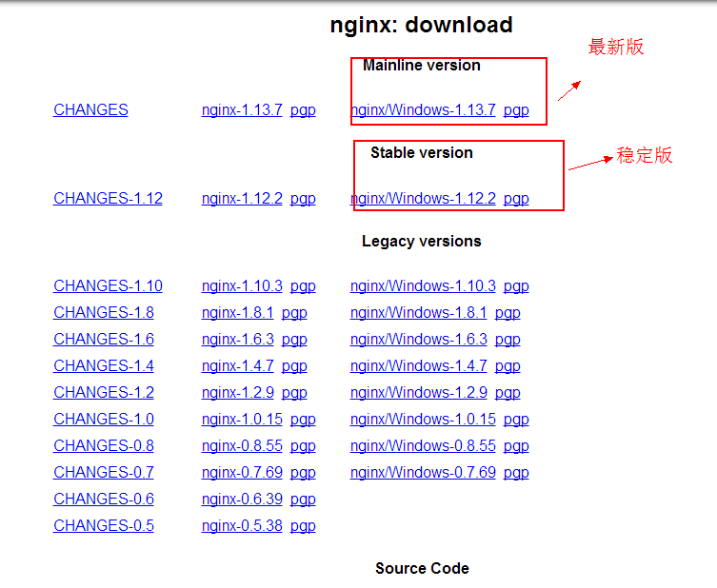Open CHANGES-1.4 changelog
Screen dimensions: 717x588
[104, 365]
